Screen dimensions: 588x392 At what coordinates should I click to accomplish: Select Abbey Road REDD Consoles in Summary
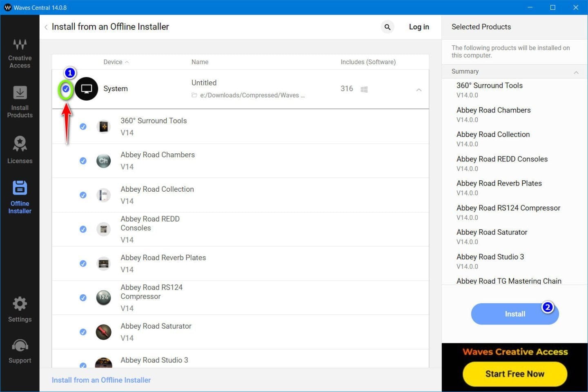coord(502,159)
